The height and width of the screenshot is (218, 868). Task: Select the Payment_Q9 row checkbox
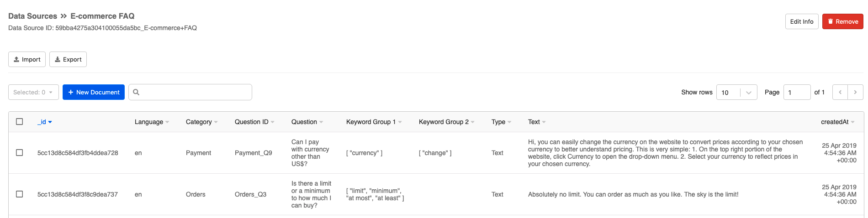coord(19,152)
